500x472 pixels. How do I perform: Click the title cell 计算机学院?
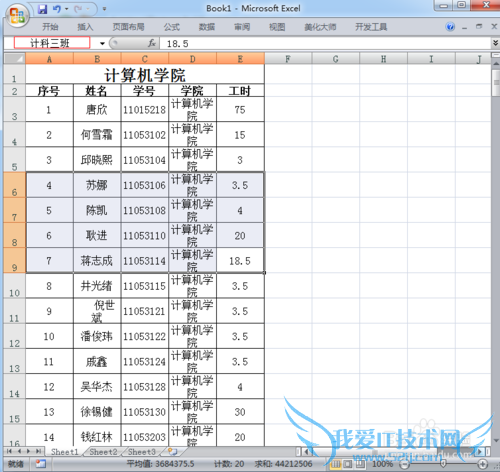click(145, 74)
